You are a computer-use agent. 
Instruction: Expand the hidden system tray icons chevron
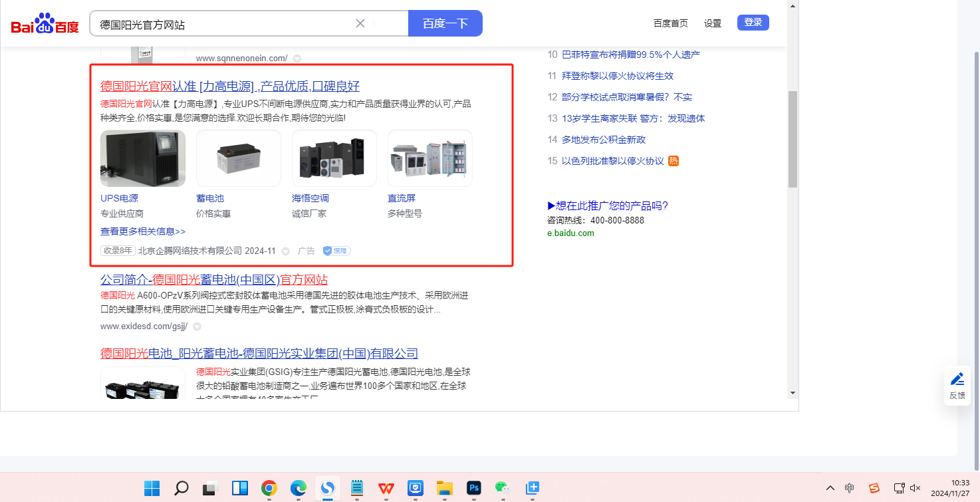(x=830, y=488)
